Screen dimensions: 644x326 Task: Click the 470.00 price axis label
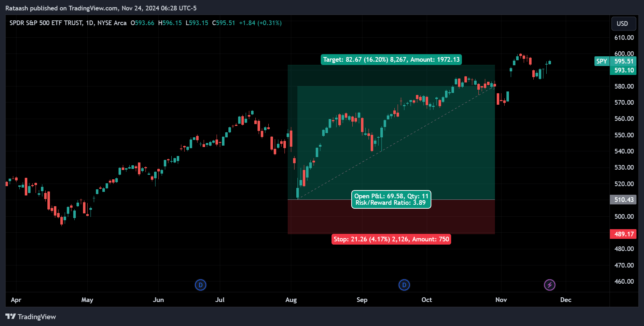(x=624, y=265)
